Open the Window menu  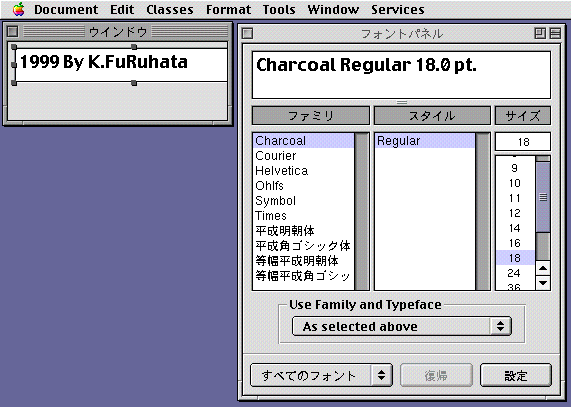pos(333,9)
